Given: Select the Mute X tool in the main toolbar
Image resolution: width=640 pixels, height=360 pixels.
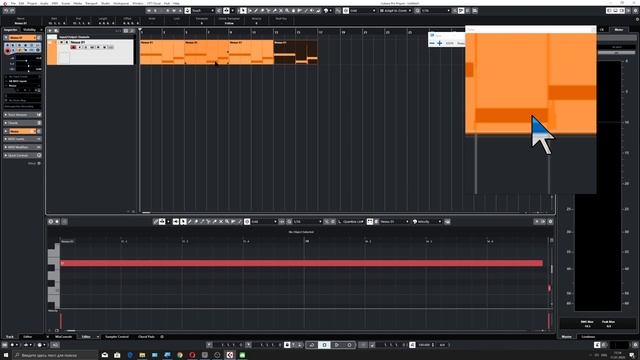Looking at the screenshot, I should tap(281, 11).
